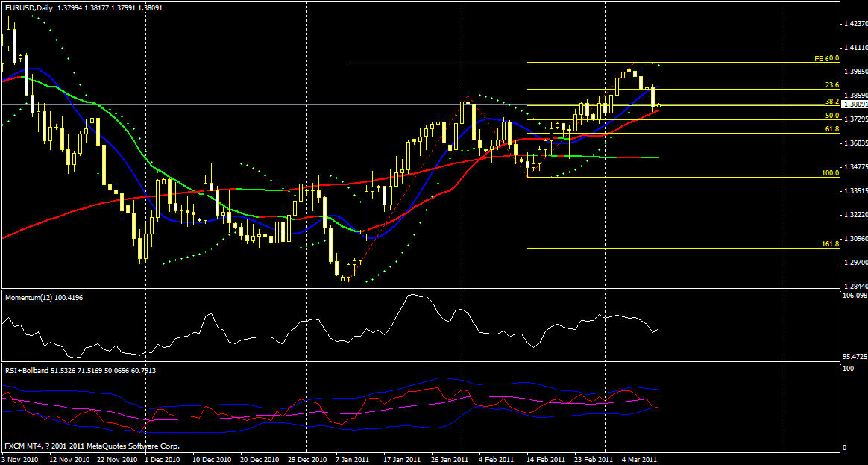Click the 4 Feb 2011 date label
Viewport: 868px width, 465px height.
[x=497, y=460]
